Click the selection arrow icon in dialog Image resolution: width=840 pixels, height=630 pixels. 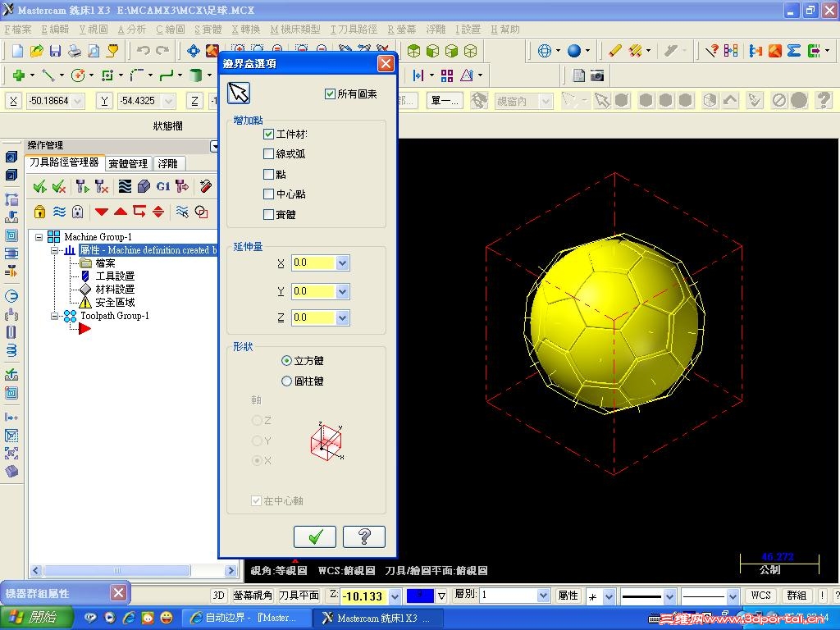pyautogui.click(x=239, y=94)
